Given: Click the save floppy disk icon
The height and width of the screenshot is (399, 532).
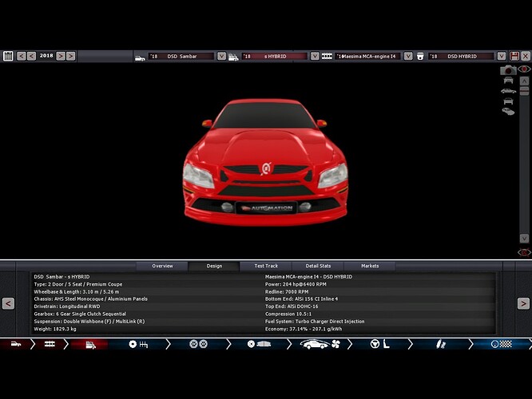Looking at the screenshot, I should pyautogui.click(x=514, y=56).
